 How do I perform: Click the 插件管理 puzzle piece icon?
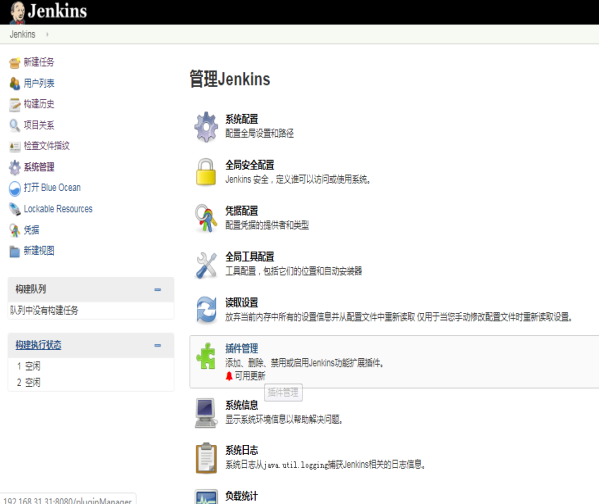(x=206, y=356)
